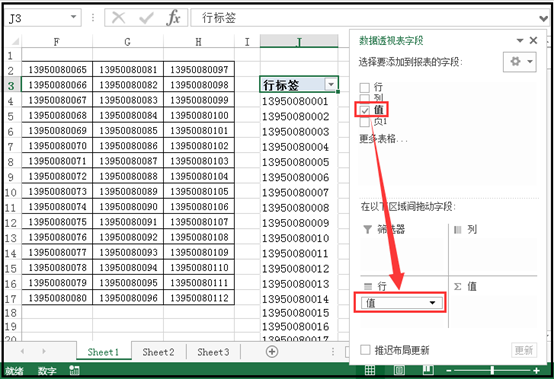Select pivot row 13950080008

299,208
